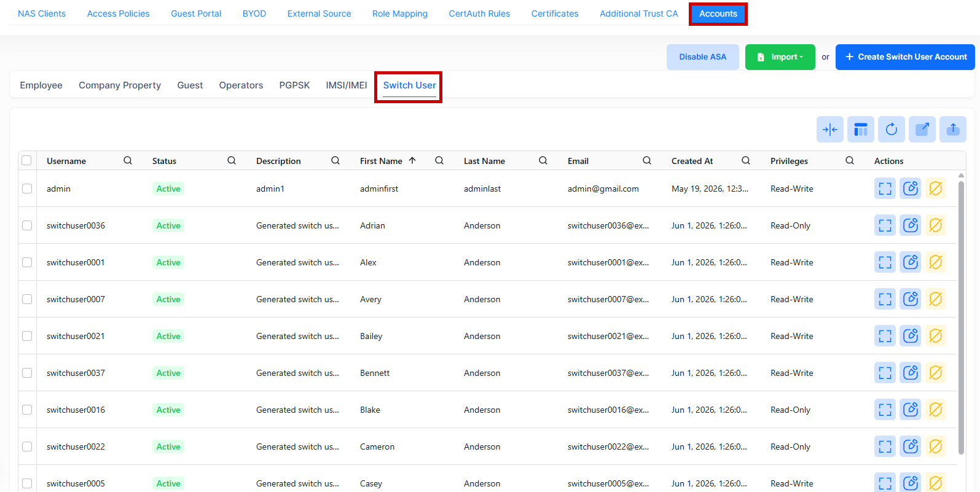Edit switchuser0021 account

coord(910,336)
